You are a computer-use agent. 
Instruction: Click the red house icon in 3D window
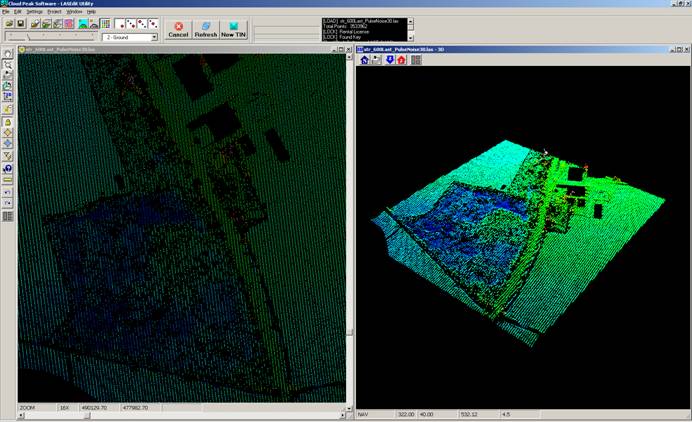pos(401,60)
